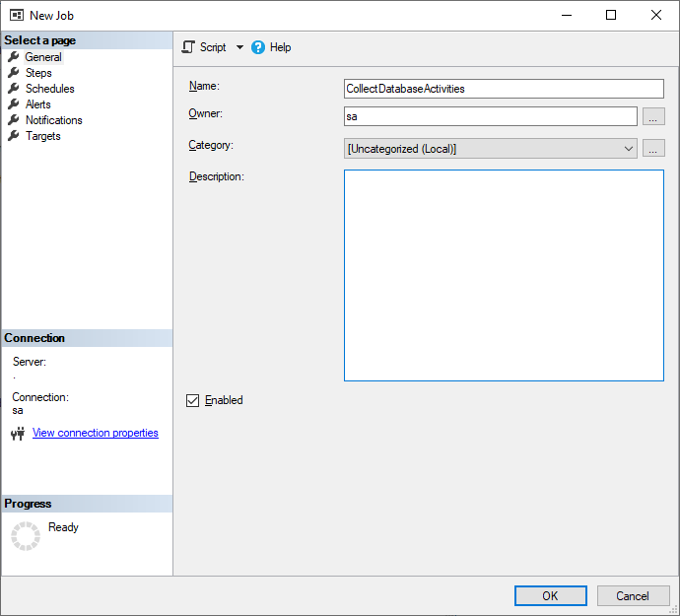Open category manager ellipsis button

coord(653,149)
